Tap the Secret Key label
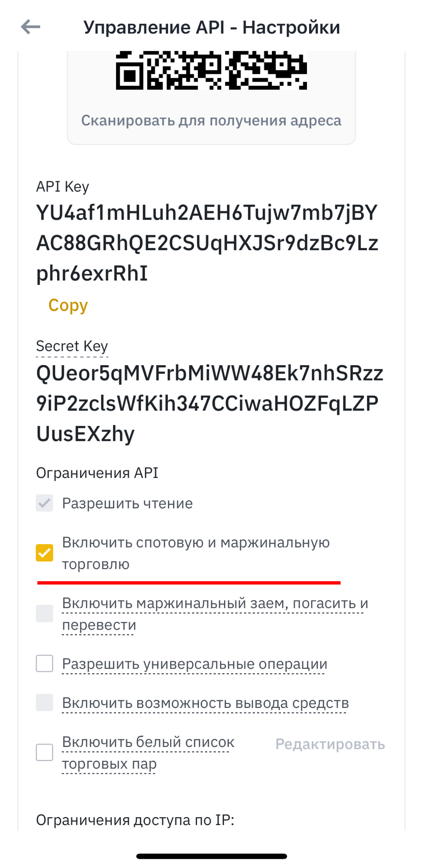423x868 pixels. point(72,346)
